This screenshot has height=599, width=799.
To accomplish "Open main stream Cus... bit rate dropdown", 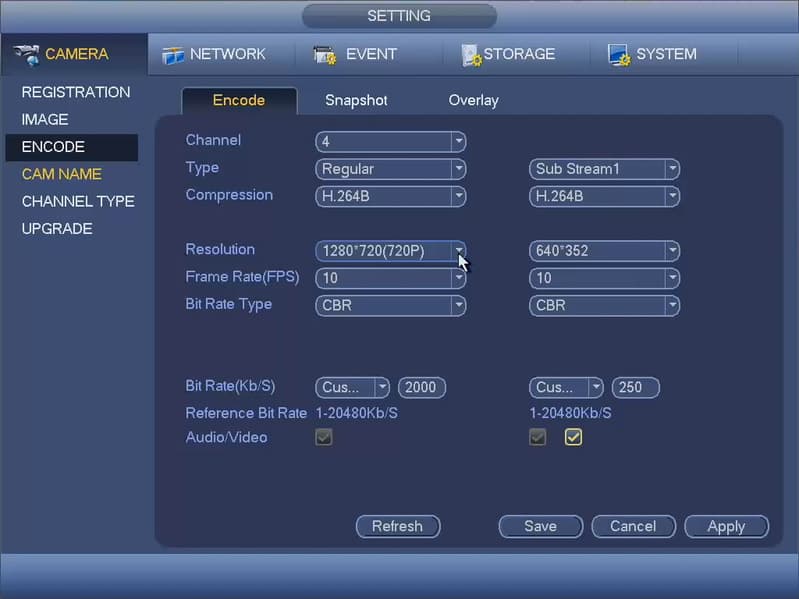I will [x=353, y=388].
